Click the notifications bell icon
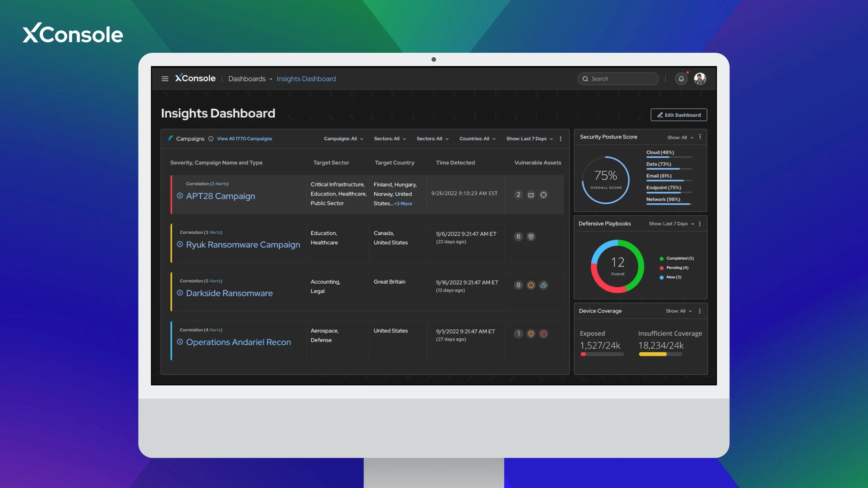The image size is (868, 488). (681, 79)
